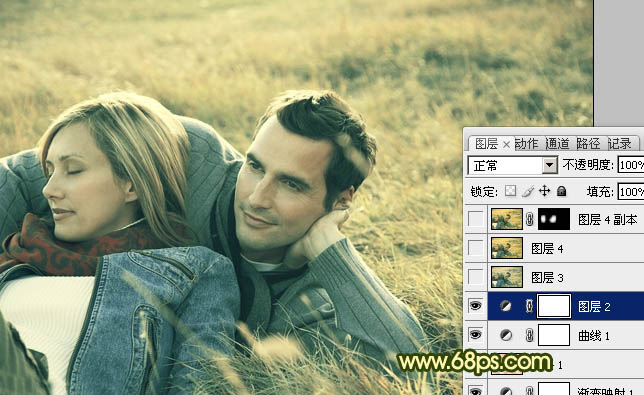The height and width of the screenshot is (395, 644).
Task: Select the 图层 3 layer thumbnail
Action: (x=507, y=277)
